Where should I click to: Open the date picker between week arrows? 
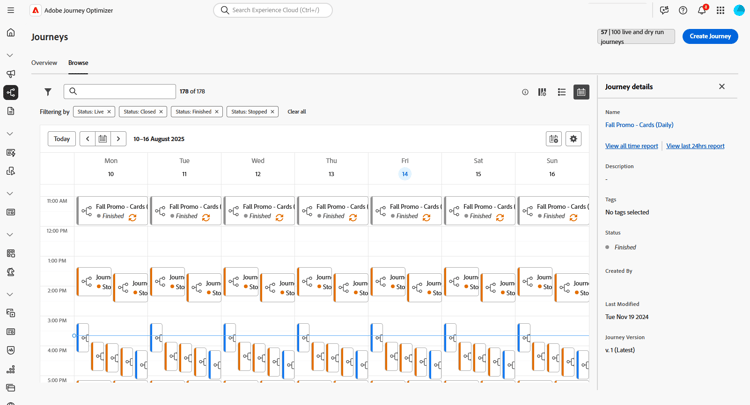click(102, 139)
